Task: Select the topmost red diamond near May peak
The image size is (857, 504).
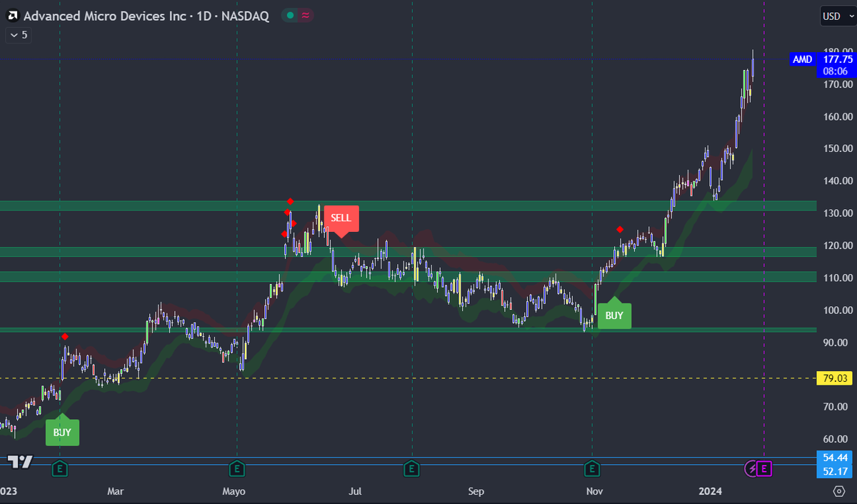Action: click(x=290, y=201)
